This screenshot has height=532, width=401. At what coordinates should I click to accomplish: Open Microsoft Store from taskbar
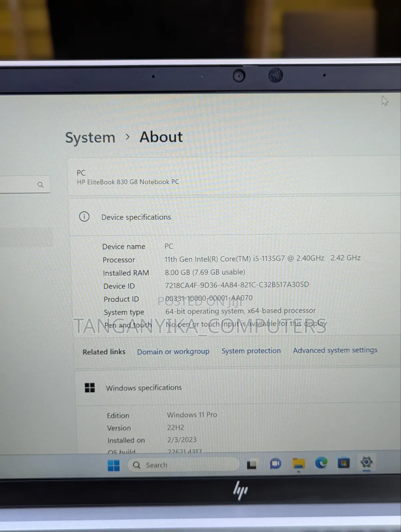pyautogui.click(x=343, y=462)
